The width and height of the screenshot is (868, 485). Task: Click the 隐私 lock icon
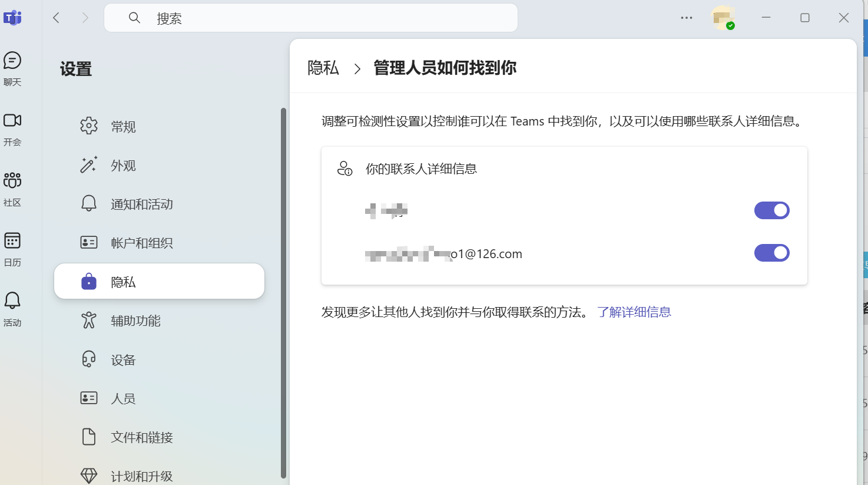[89, 281]
